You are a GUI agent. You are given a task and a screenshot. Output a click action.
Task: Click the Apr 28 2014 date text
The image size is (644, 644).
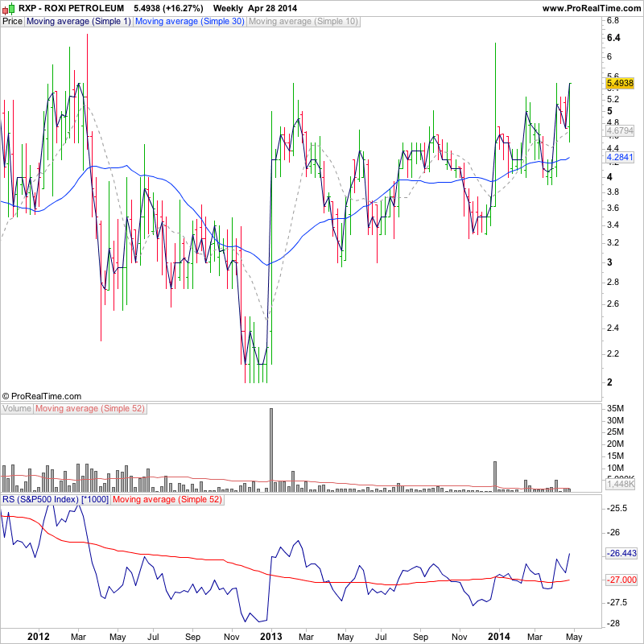[x=272, y=8]
